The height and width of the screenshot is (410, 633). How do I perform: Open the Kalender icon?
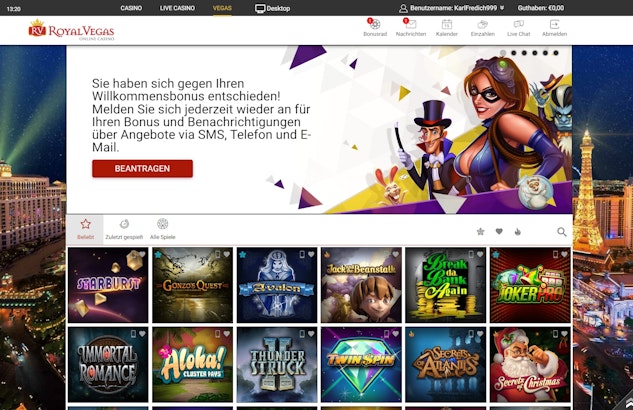click(x=446, y=24)
